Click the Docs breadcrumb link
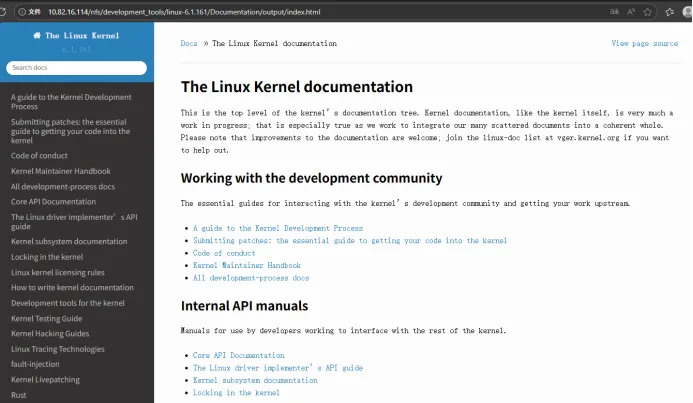The width and height of the screenshot is (693, 403). coord(189,43)
